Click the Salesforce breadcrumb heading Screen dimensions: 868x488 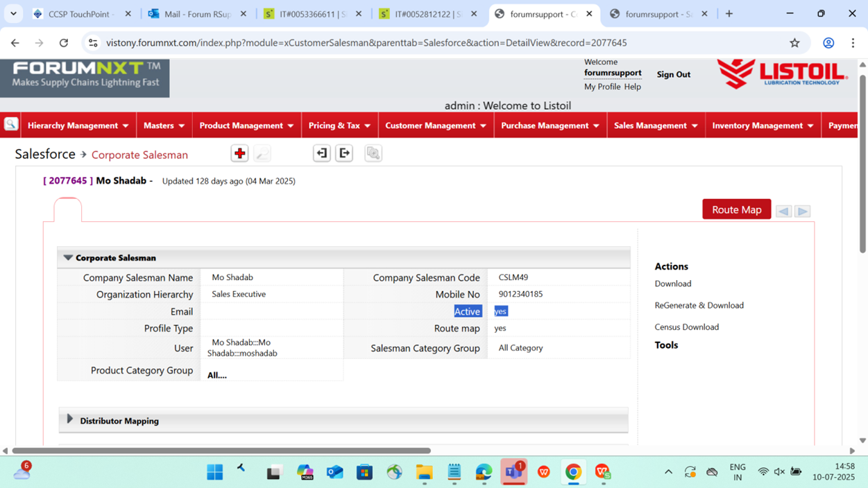coord(45,154)
